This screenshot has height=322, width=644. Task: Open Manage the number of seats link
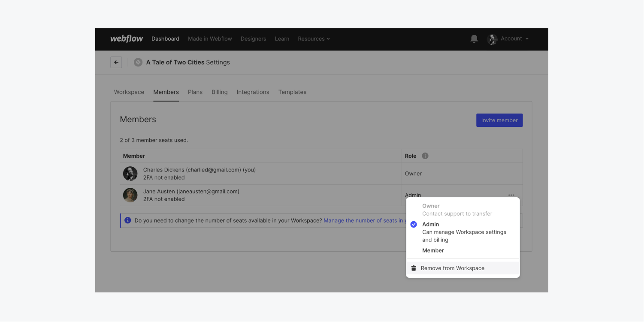point(365,220)
